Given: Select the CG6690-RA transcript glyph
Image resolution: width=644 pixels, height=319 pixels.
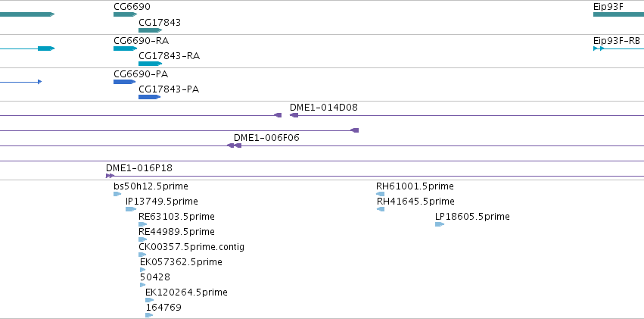Looking at the screenshot, I should pos(126,48).
